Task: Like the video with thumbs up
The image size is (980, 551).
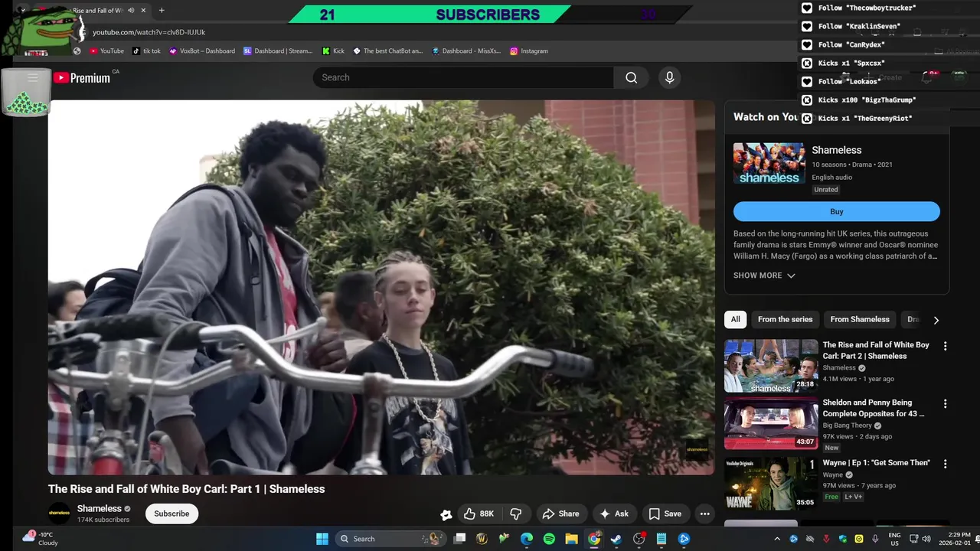Action: (x=479, y=514)
